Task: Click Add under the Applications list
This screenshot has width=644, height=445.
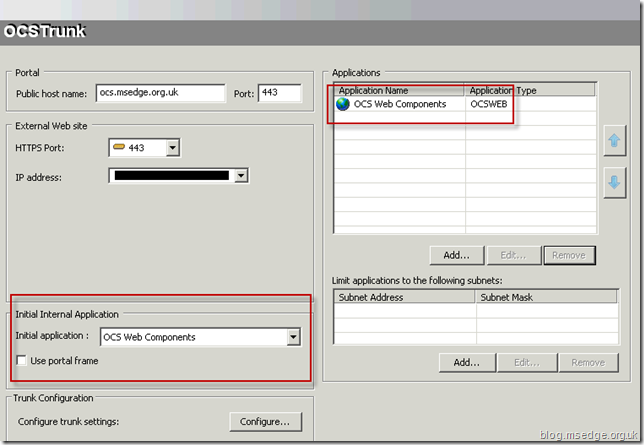Action: tap(457, 255)
